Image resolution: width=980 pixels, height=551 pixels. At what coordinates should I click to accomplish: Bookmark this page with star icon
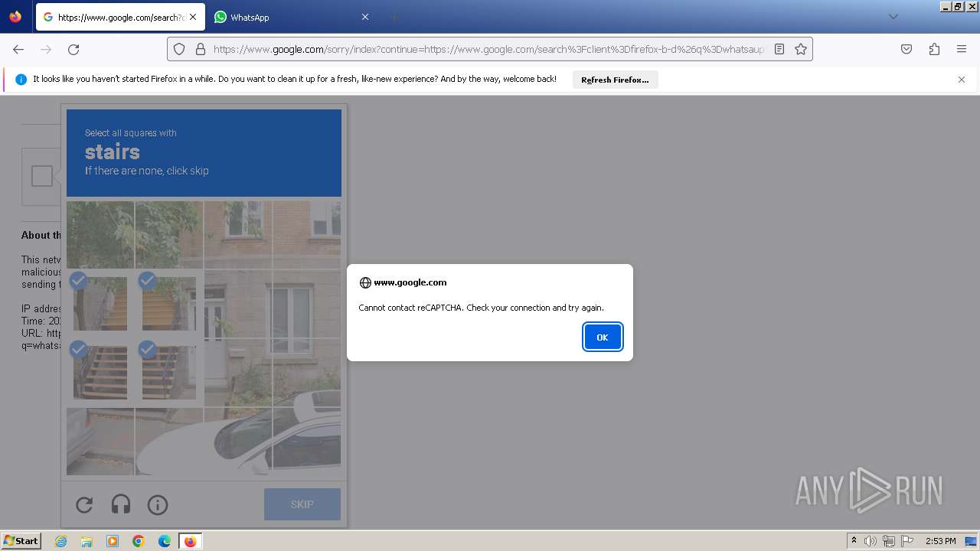801,49
